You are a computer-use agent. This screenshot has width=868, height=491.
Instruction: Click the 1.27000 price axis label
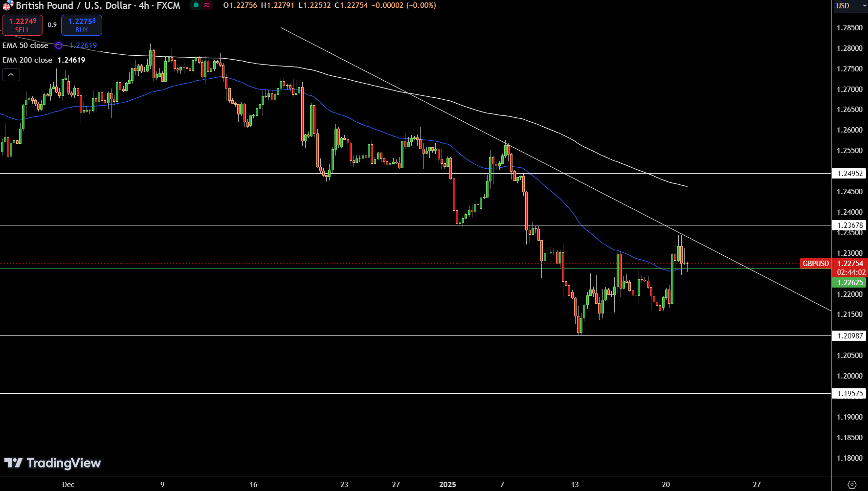pyautogui.click(x=849, y=89)
